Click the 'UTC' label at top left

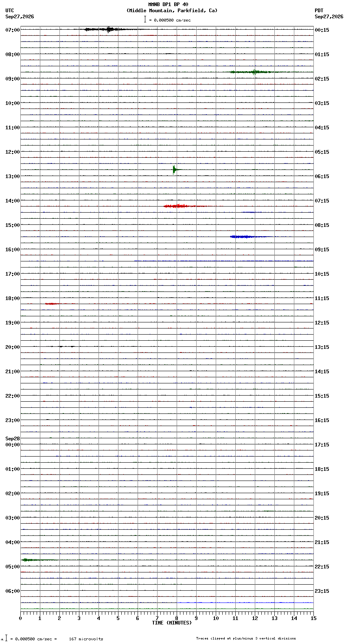(x=10, y=11)
